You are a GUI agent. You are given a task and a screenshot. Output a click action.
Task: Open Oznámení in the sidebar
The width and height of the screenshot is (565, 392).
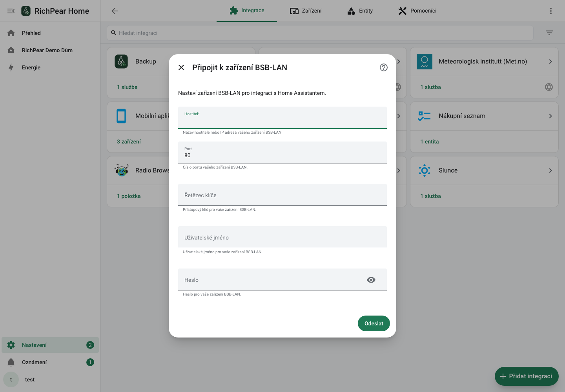(x=50, y=362)
